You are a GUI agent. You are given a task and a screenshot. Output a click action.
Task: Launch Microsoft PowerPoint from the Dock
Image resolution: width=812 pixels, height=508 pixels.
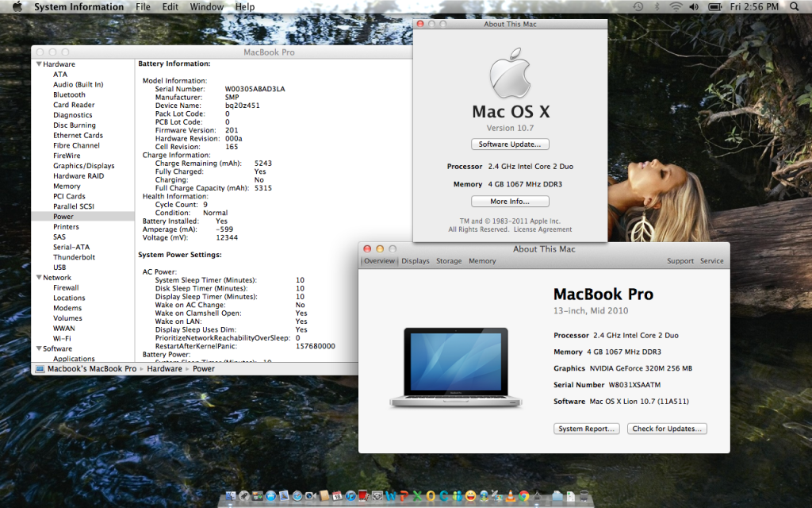click(404, 496)
